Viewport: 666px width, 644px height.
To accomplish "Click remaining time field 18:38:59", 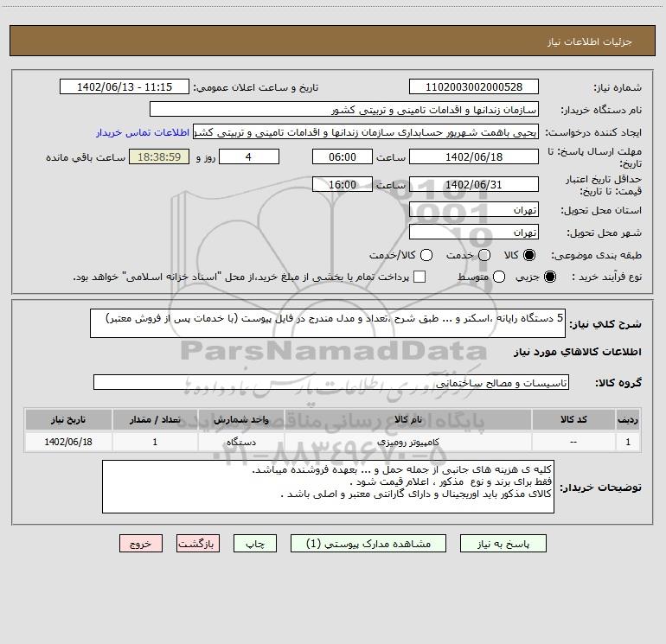I will pyautogui.click(x=159, y=156).
